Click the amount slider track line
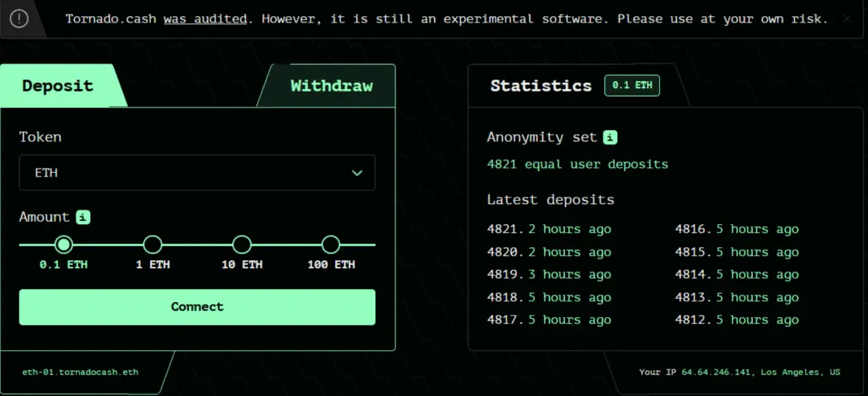Viewport: 868px width, 396px height. [197, 244]
